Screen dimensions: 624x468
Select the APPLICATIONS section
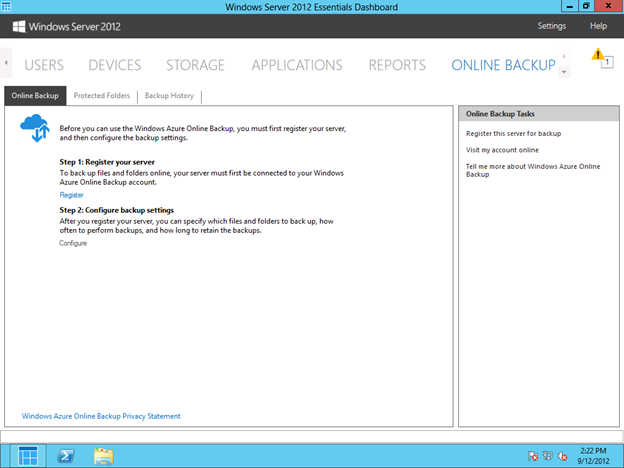[x=297, y=65]
